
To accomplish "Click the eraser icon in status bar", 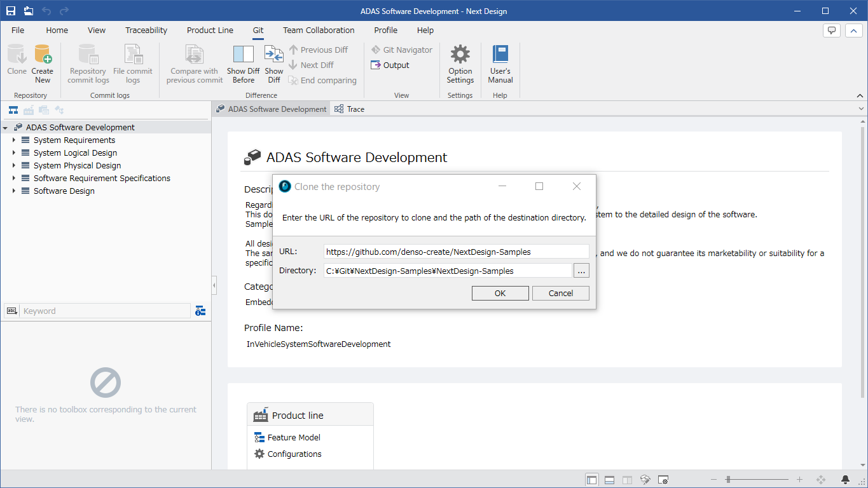I will [x=645, y=480].
